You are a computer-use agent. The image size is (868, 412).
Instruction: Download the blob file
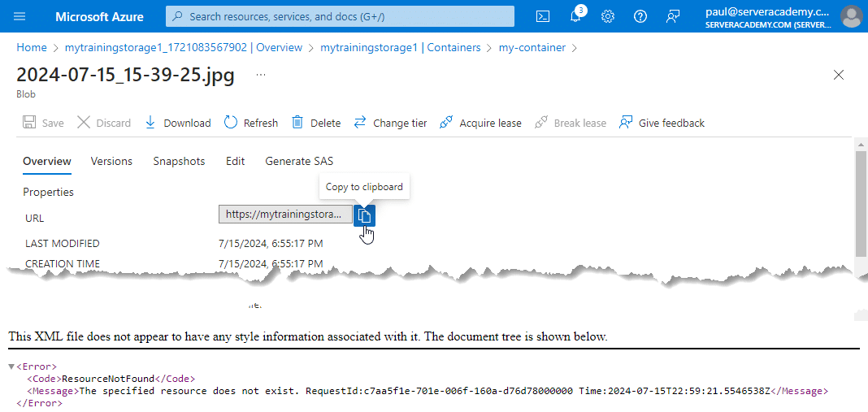177,123
